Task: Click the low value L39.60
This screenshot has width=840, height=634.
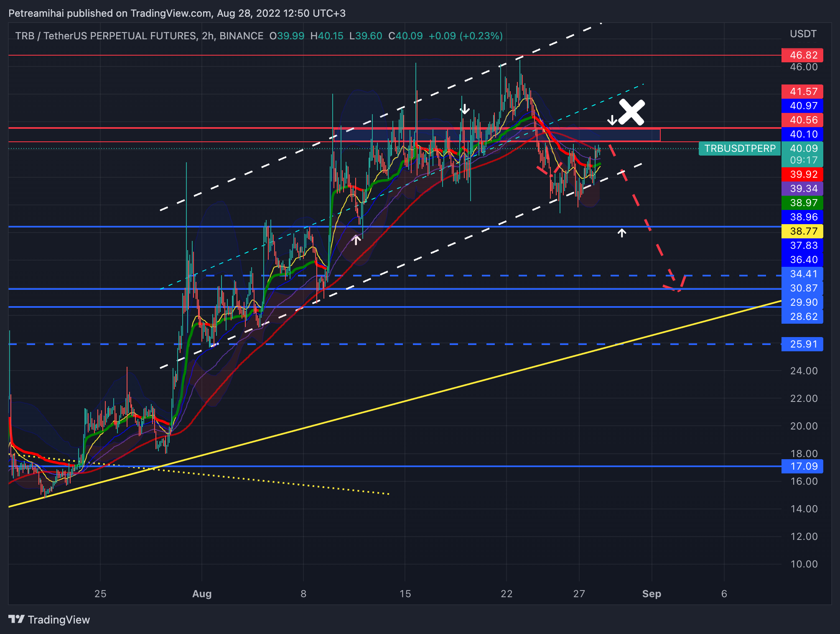Action: 366,36
